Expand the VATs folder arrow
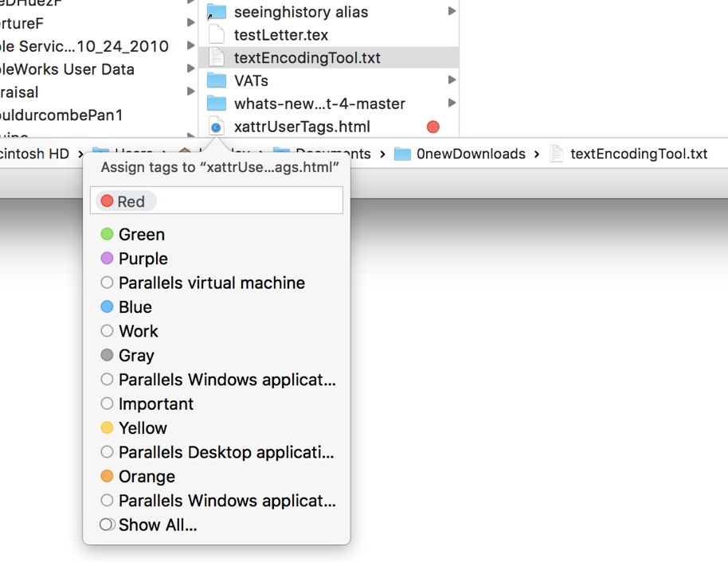 click(x=452, y=80)
